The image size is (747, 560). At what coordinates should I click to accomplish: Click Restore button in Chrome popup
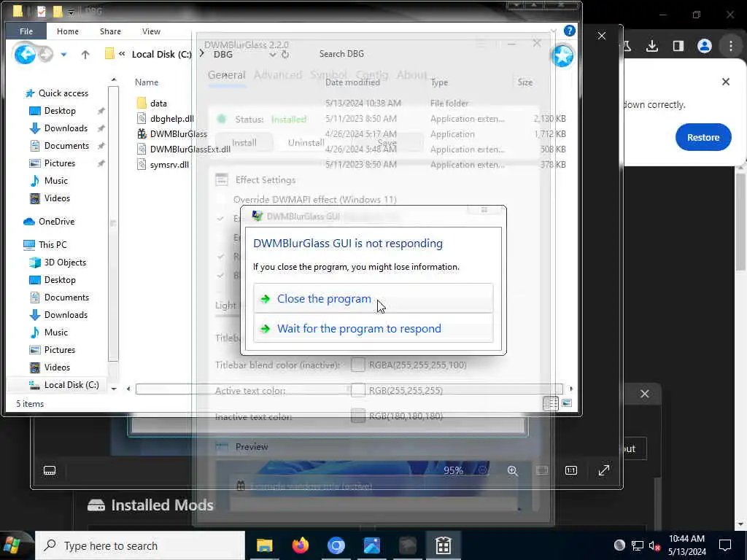coord(703,137)
